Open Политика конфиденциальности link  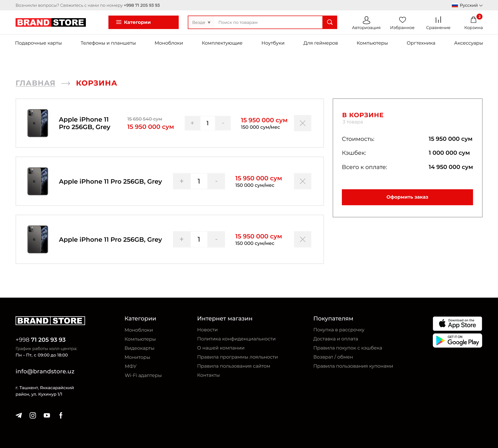point(236,339)
